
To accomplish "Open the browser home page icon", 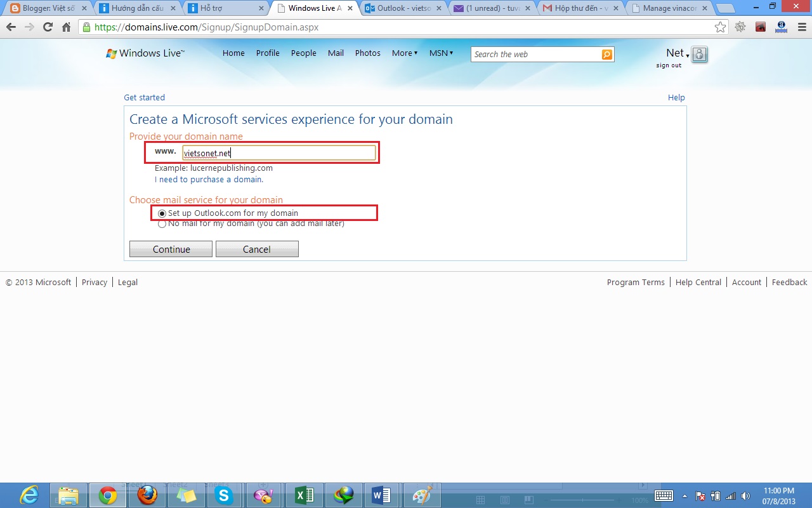I will pos(66,27).
